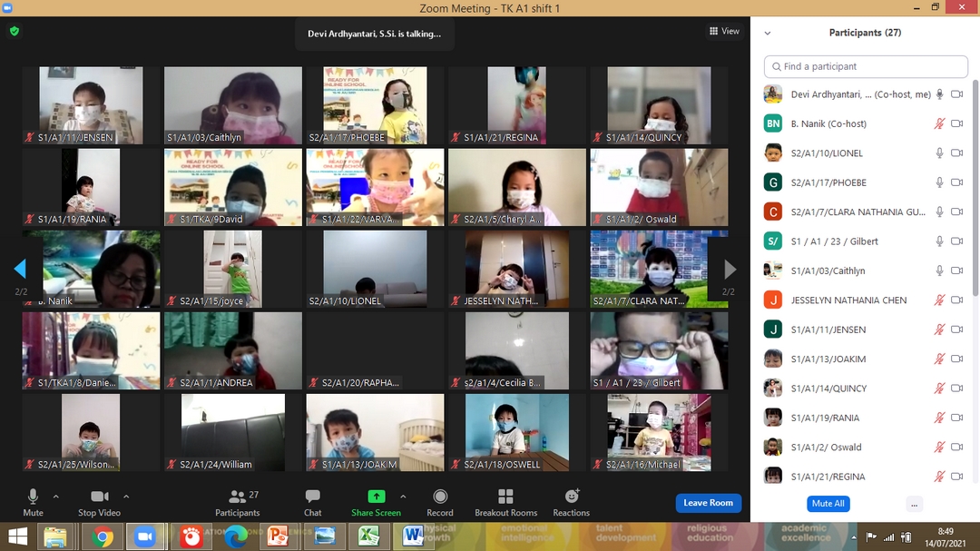Screen dimensions: 980x551
Task: Click the participants list scrollbar
Action: coord(975,182)
